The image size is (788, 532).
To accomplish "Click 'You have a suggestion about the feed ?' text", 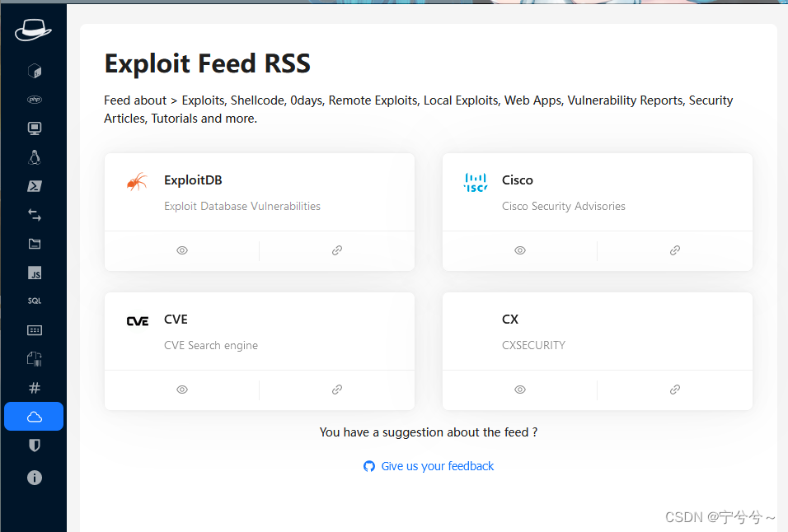I will pyautogui.click(x=428, y=432).
